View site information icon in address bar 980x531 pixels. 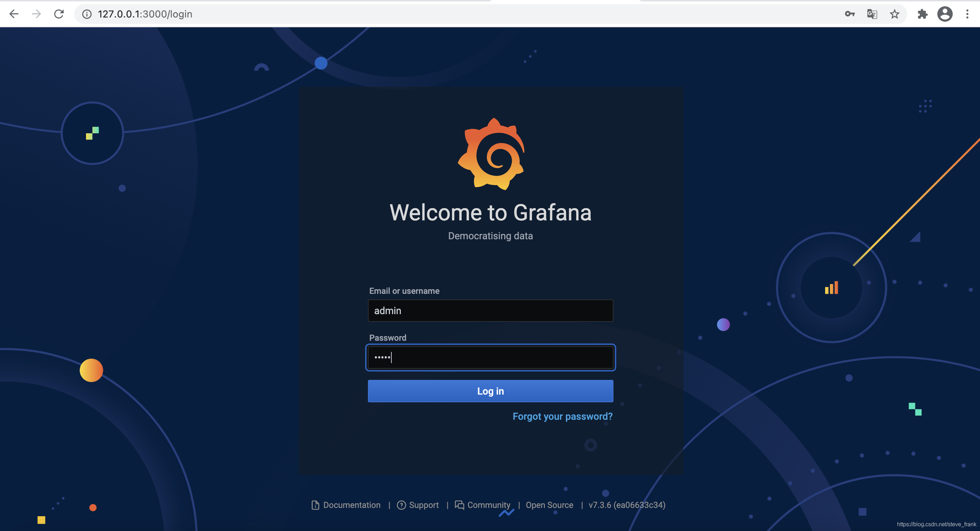(x=87, y=14)
